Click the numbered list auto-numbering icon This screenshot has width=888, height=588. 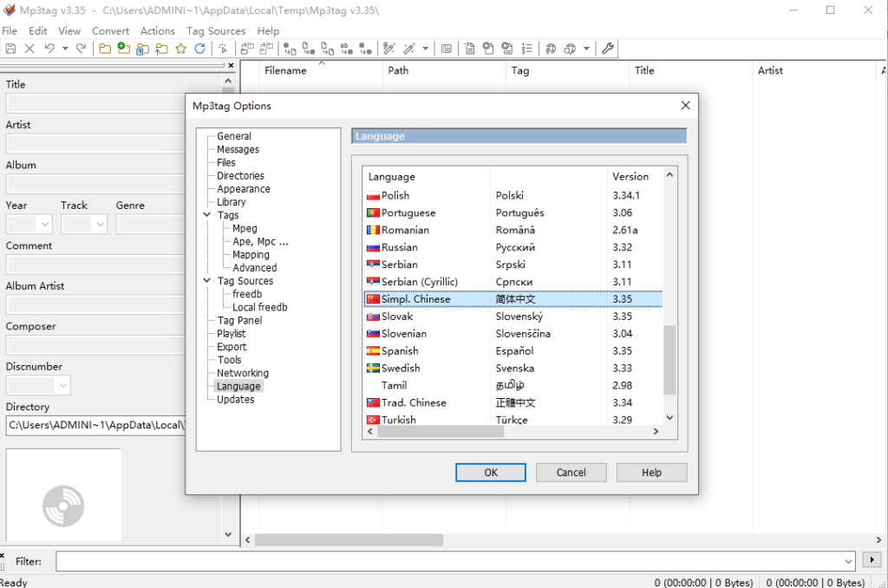point(526,49)
